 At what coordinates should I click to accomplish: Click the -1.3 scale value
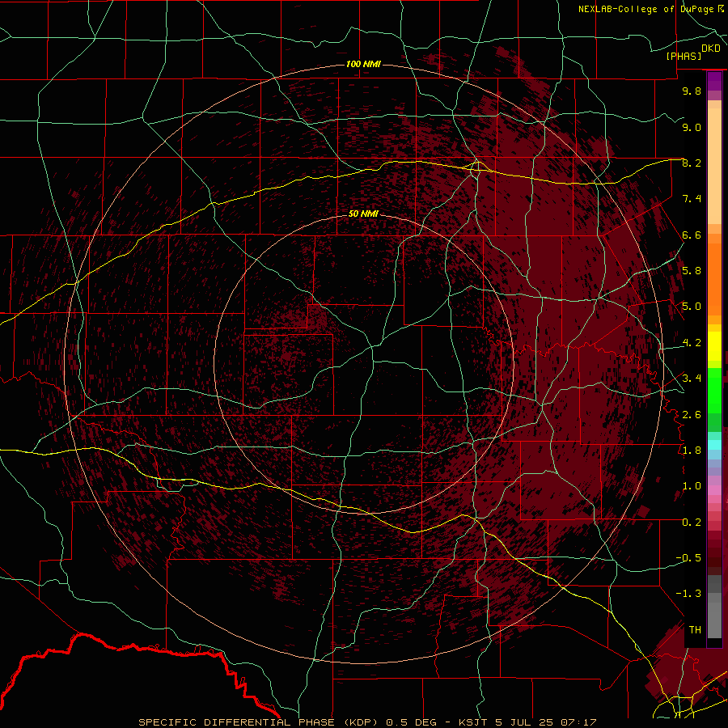688,594
